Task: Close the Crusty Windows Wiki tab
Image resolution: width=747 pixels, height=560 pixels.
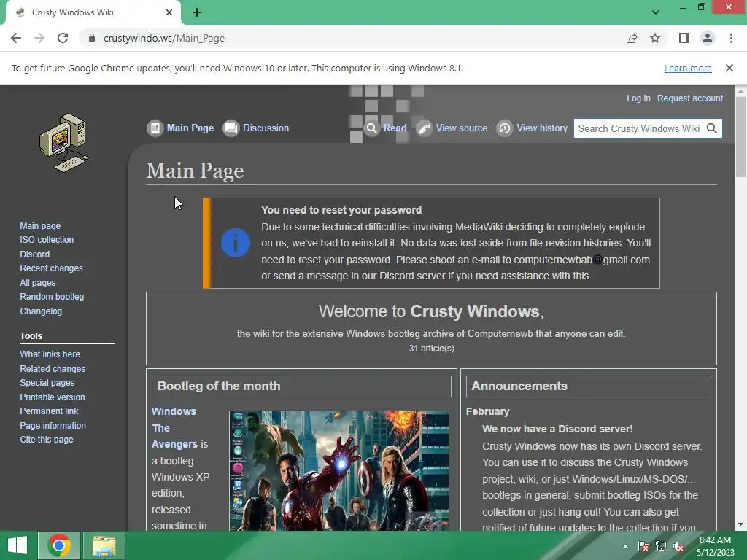Action: click(x=169, y=12)
